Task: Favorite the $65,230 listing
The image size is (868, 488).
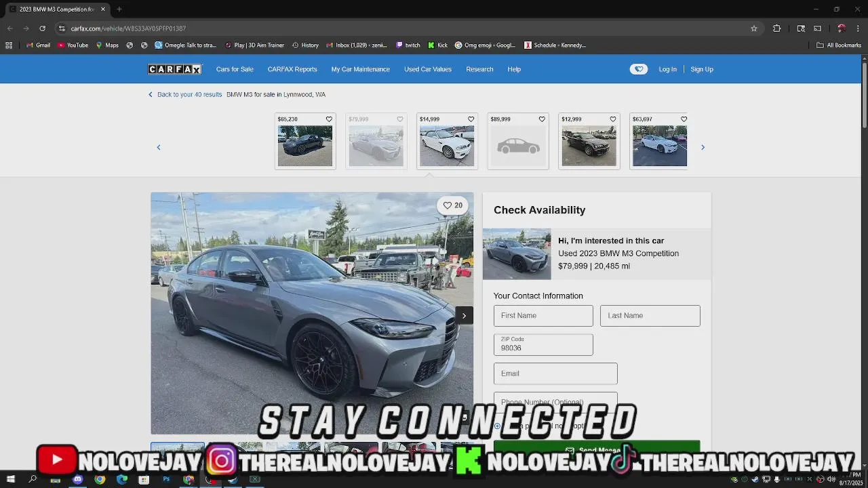Action: click(x=329, y=119)
